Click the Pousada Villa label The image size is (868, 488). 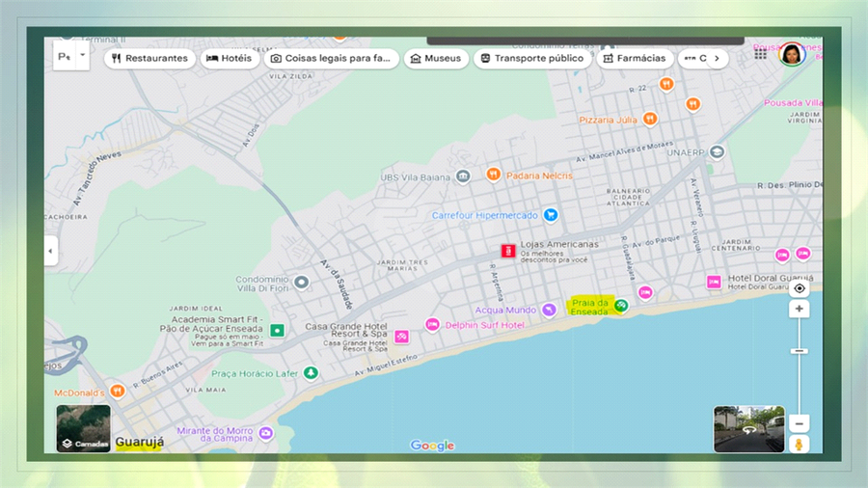point(793,103)
